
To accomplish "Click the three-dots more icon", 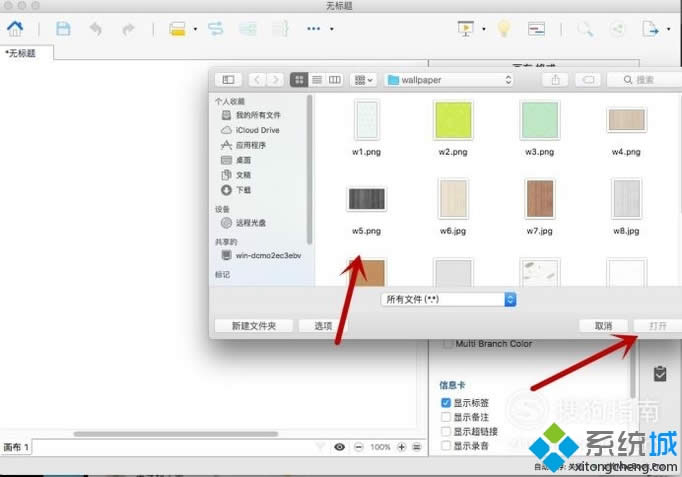I will (x=314, y=29).
